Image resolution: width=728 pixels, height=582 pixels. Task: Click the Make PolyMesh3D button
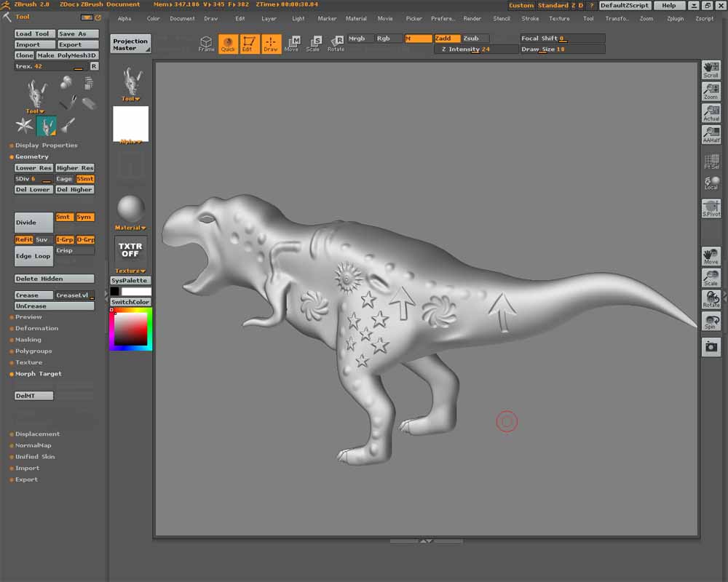point(67,55)
